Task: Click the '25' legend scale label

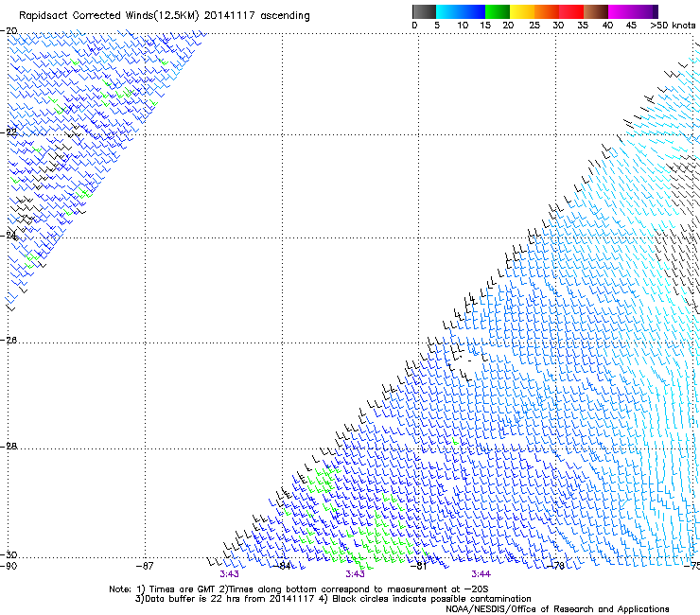Action: pos(534,26)
